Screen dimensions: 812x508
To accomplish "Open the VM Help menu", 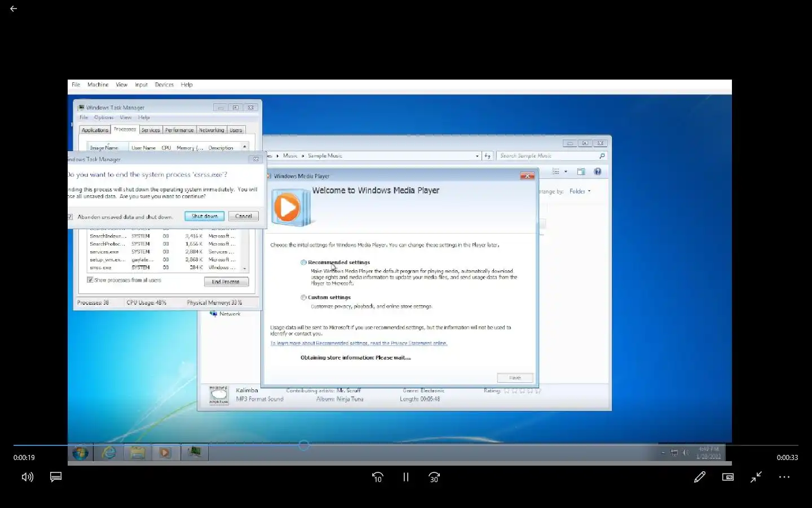I will pyautogui.click(x=187, y=85).
